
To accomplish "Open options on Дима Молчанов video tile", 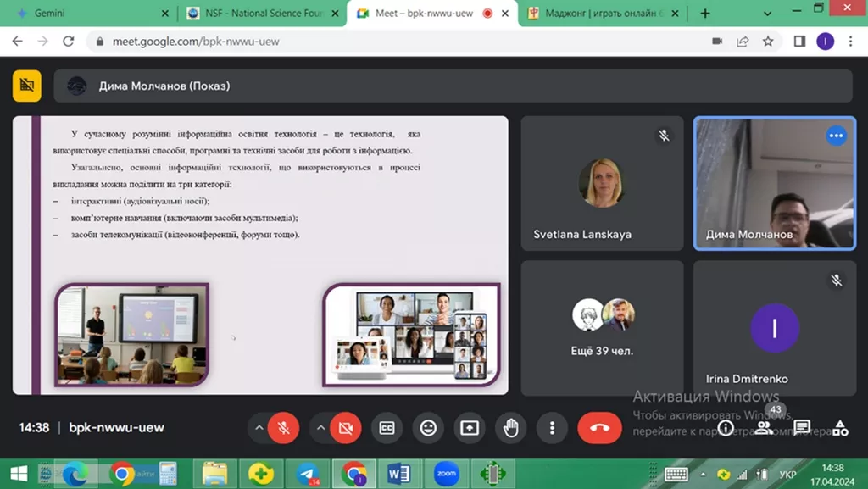I will 836,136.
